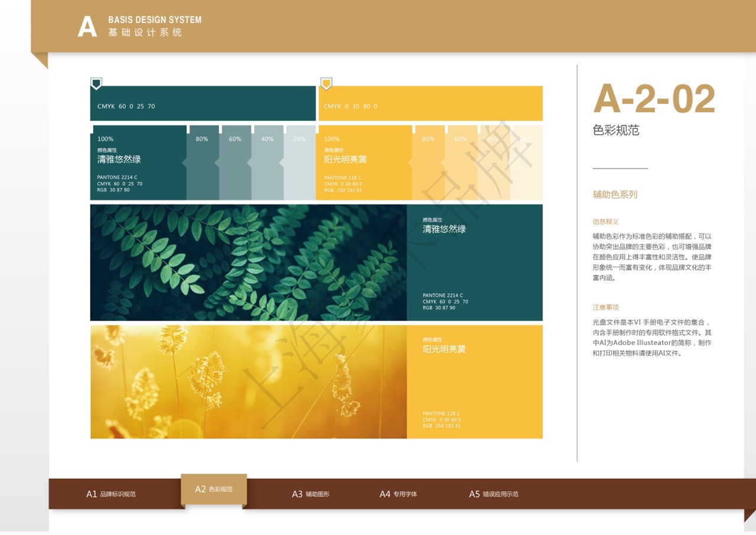Switch to the A3 辅助图形 tab
The height and width of the screenshot is (535, 756).
[x=311, y=494]
